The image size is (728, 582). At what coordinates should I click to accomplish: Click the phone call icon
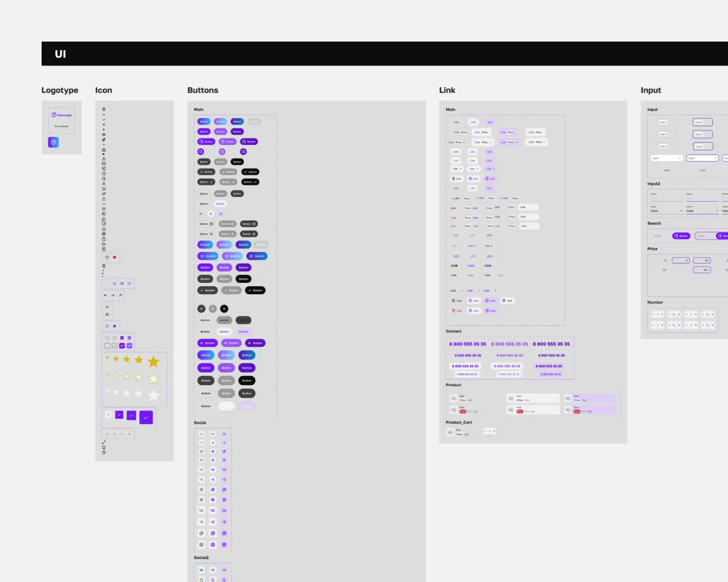coord(104,168)
